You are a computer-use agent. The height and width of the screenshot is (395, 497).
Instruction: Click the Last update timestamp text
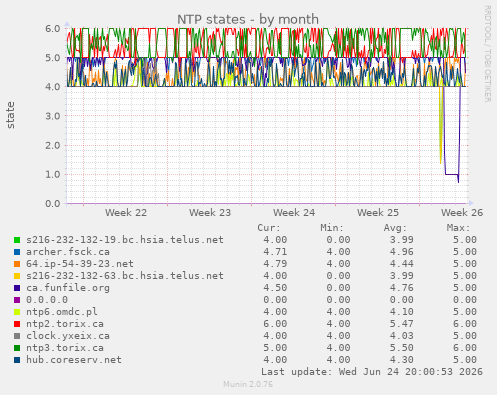tap(372, 372)
